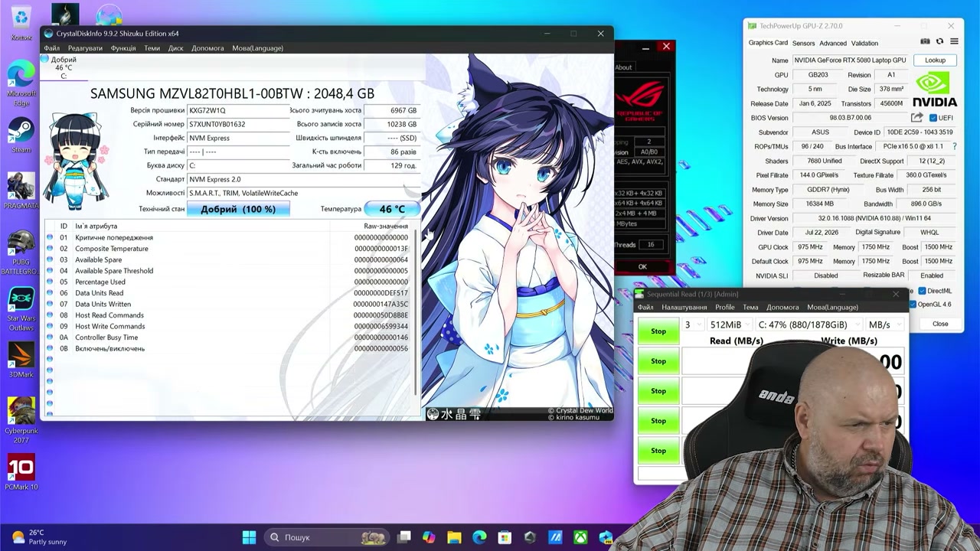
Task: Open the Windows Start menu
Action: click(x=249, y=537)
